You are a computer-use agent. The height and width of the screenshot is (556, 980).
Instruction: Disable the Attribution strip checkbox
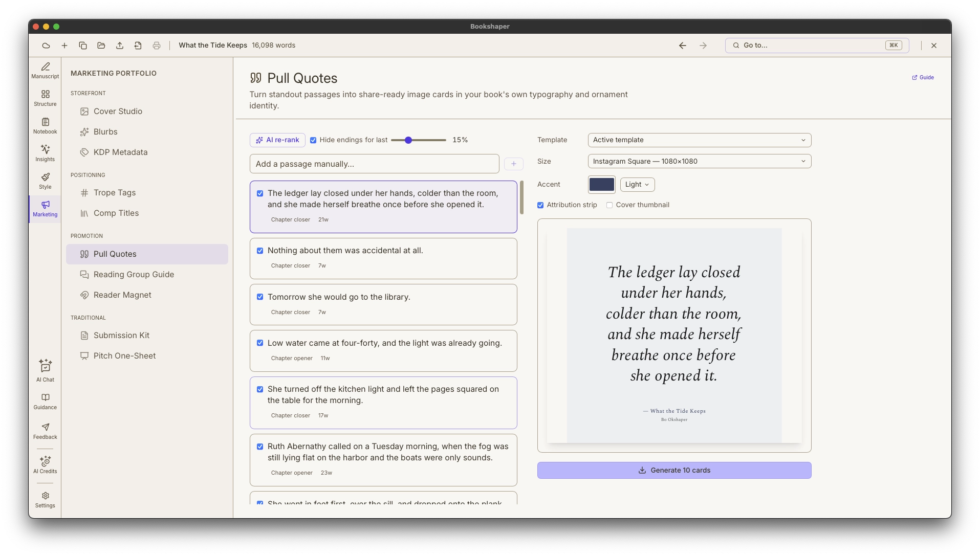tap(540, 205)
